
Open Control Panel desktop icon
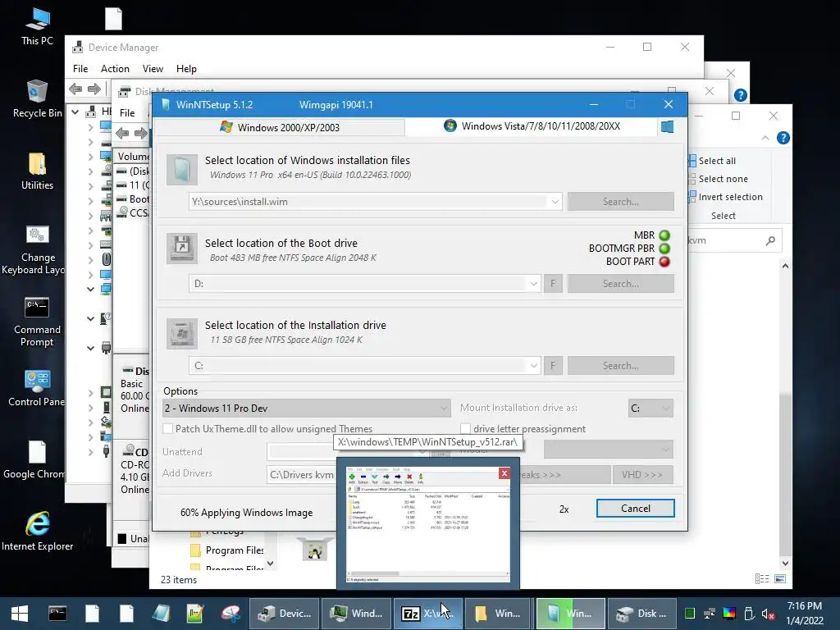37,388
